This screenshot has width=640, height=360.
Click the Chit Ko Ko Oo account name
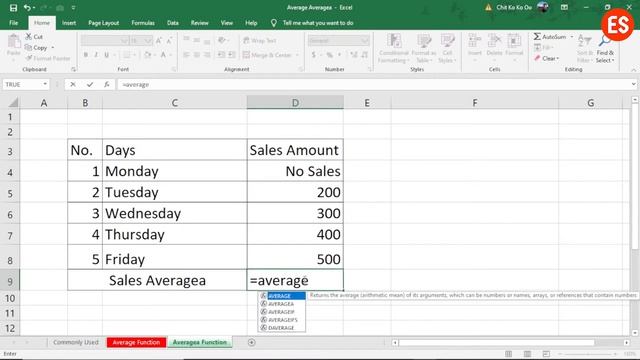pyautogui.click(x=514, y=7)
